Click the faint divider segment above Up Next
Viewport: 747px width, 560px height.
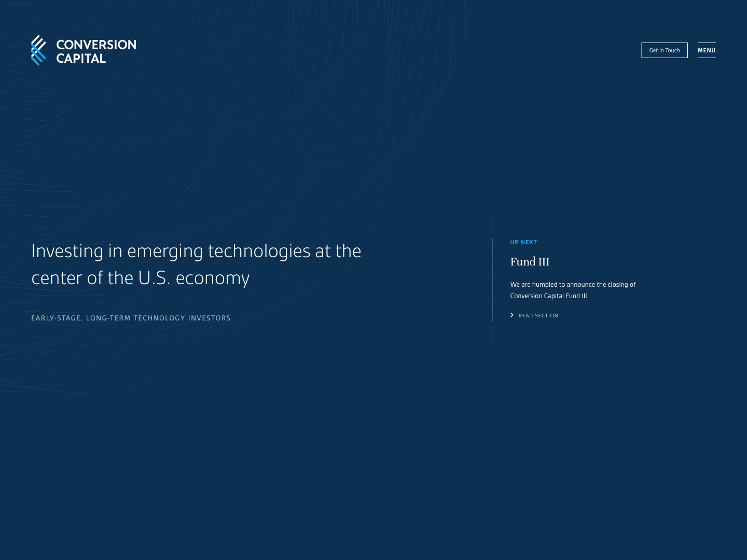tap(492, 226)
